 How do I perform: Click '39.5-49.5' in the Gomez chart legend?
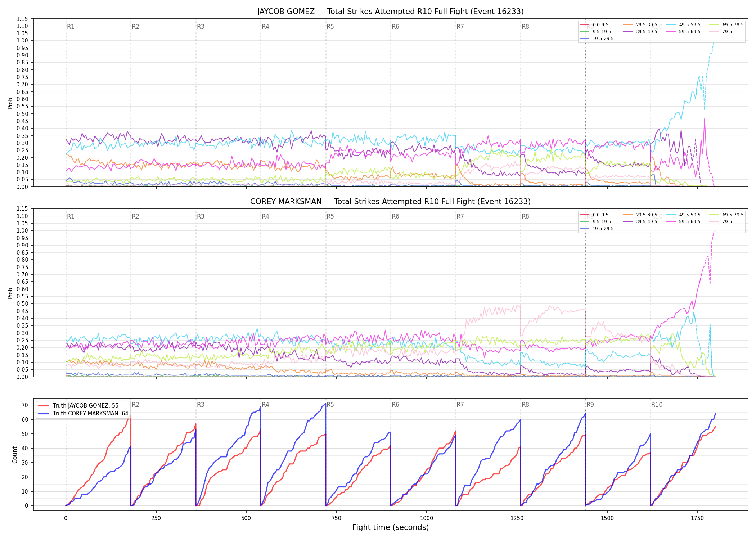[647, 32]
